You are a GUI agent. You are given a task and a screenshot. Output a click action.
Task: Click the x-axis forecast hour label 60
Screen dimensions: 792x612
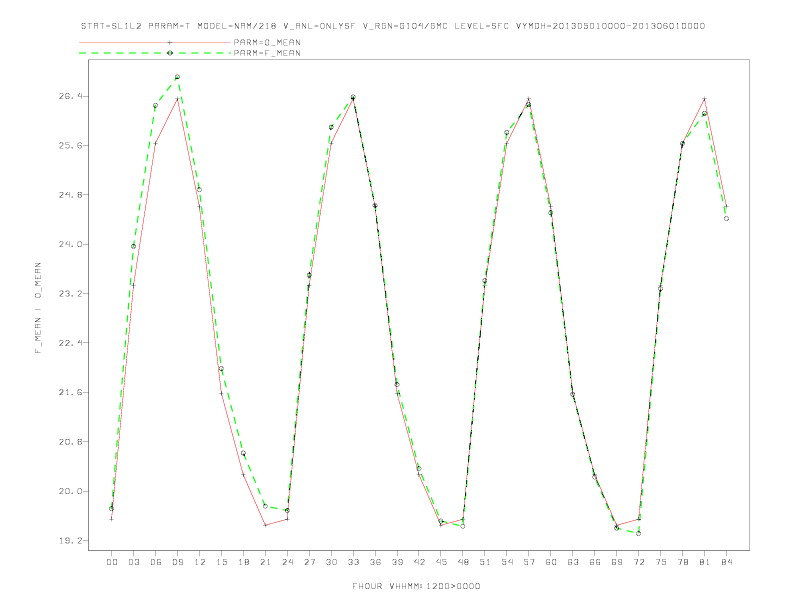click(551, 562)
